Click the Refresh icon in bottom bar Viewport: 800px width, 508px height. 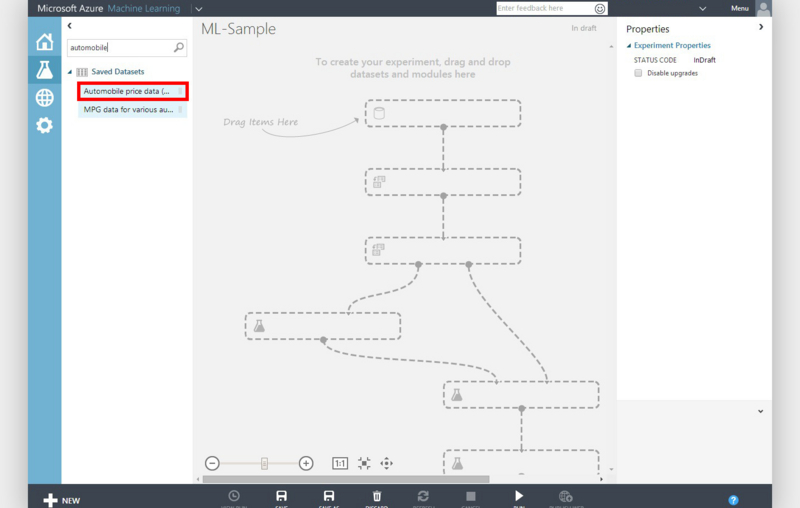(x=423, y=496)
